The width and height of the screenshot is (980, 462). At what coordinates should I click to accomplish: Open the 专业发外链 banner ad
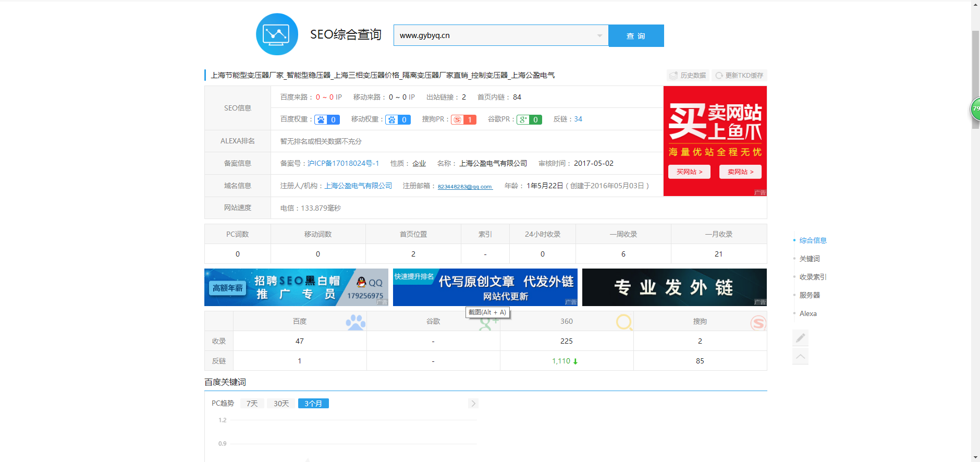click(x=675, y=287)
